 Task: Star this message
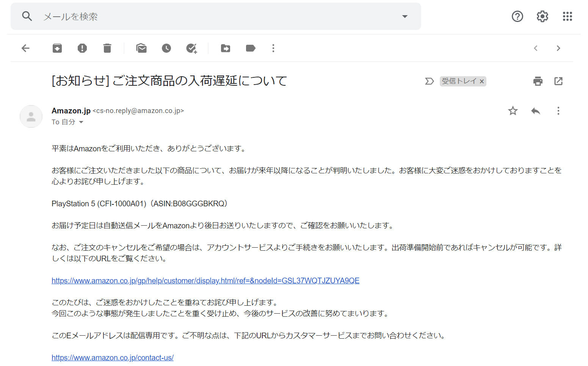(513, 111)
